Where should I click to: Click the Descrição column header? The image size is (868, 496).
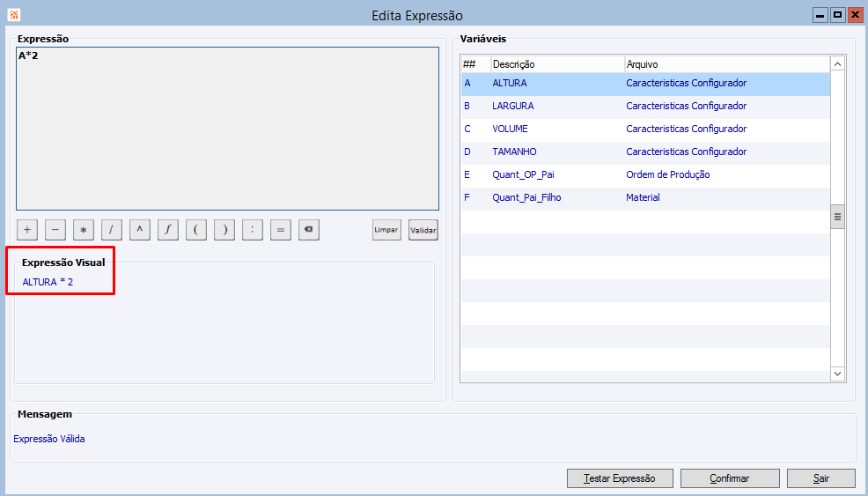coord(557,64)
